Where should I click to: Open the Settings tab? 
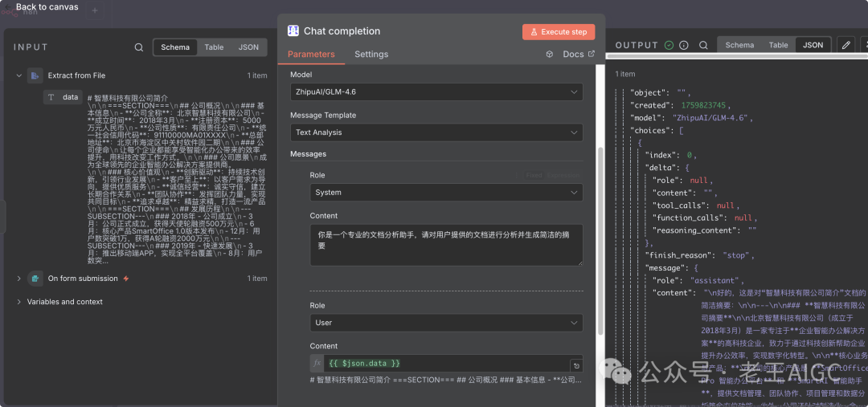coord(371,55)
